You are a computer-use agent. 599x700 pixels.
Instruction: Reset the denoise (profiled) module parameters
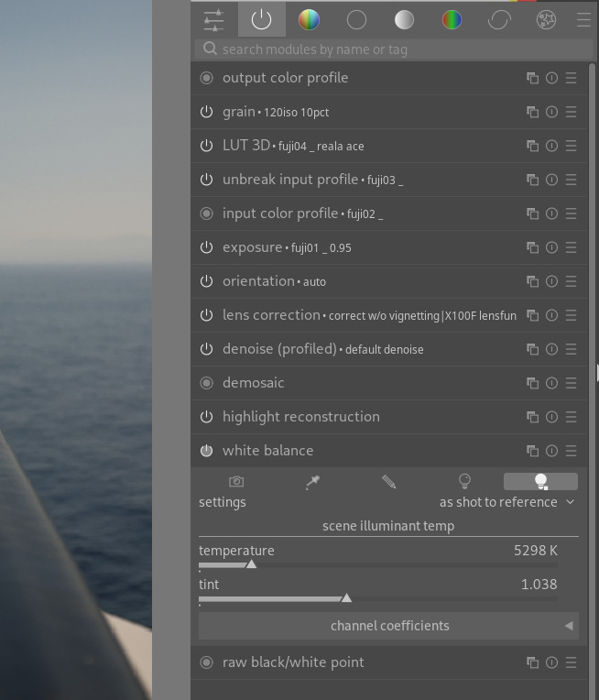coord(551,349)
